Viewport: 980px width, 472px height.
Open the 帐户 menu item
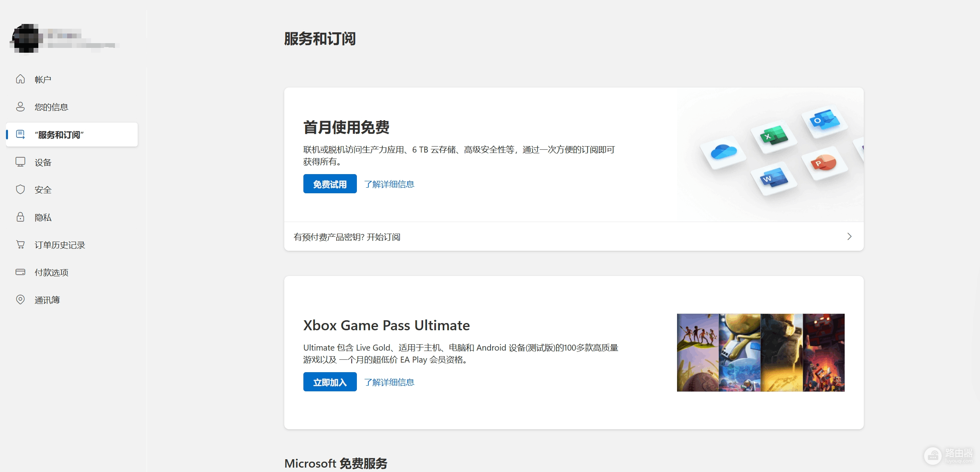[72, 79]
